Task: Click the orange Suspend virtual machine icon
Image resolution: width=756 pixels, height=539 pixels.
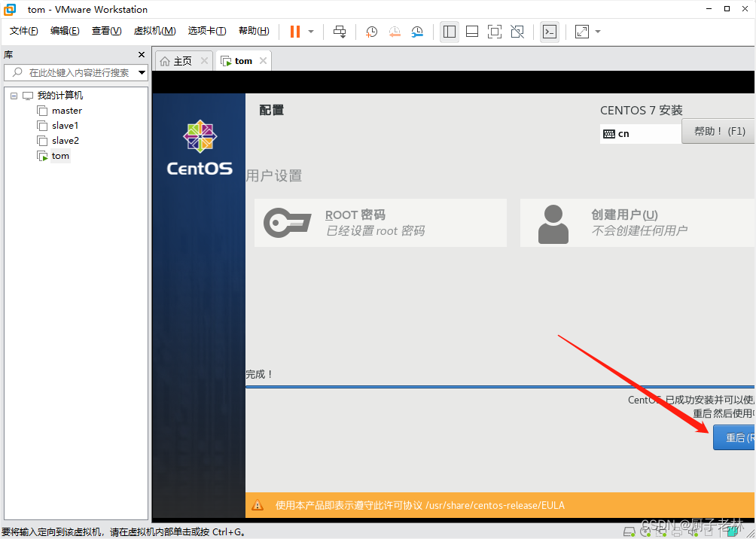Action: 295,32
